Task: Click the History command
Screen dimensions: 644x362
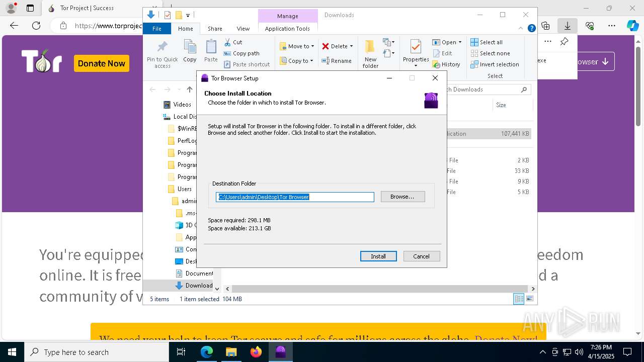Action: (x=446, y=64)
